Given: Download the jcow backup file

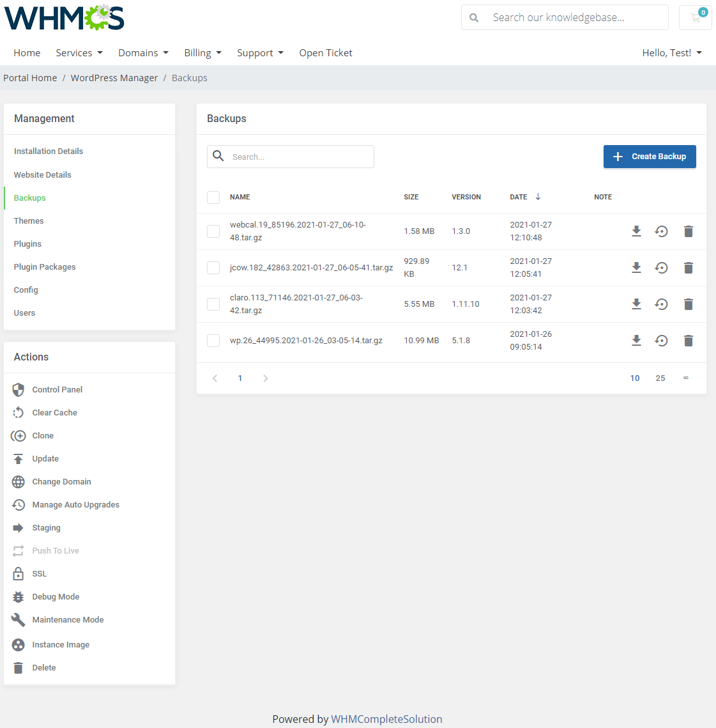Looking at the screenshot, I should tap(636, 267).
